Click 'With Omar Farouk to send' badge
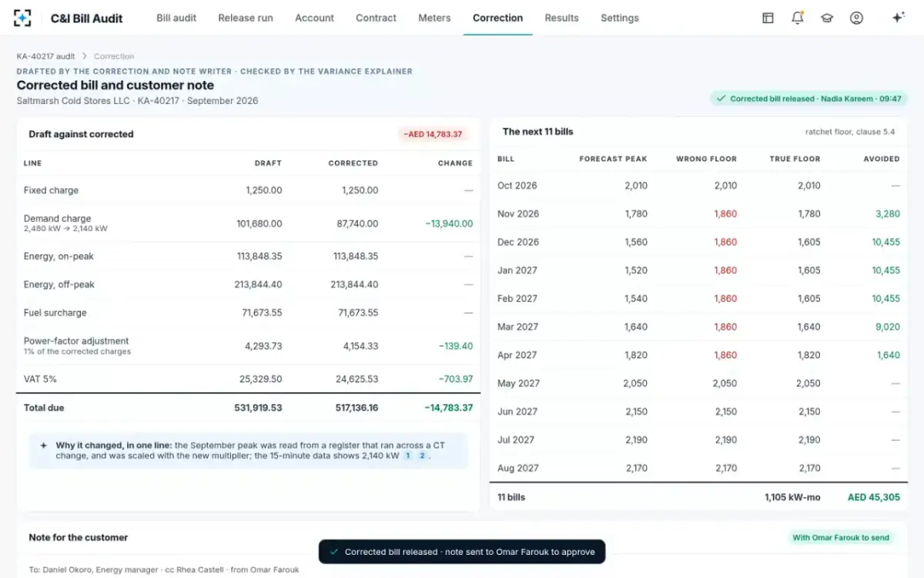Screen dimensions: 924x578 pos(840,538)
